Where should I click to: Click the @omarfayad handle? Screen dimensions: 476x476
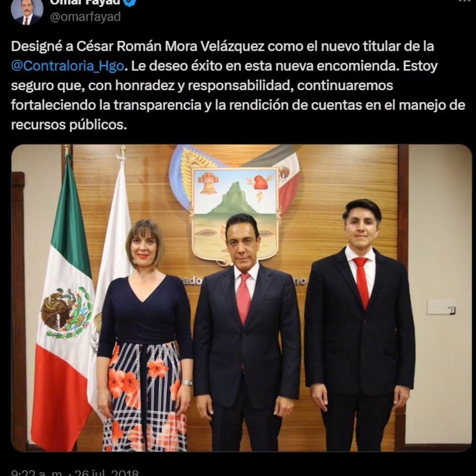85,17
